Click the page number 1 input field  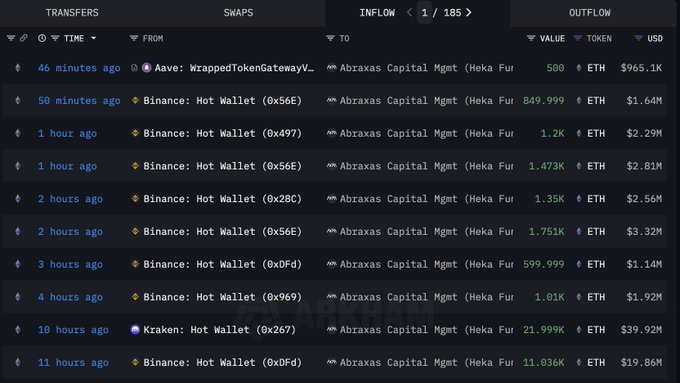(425, 13)
